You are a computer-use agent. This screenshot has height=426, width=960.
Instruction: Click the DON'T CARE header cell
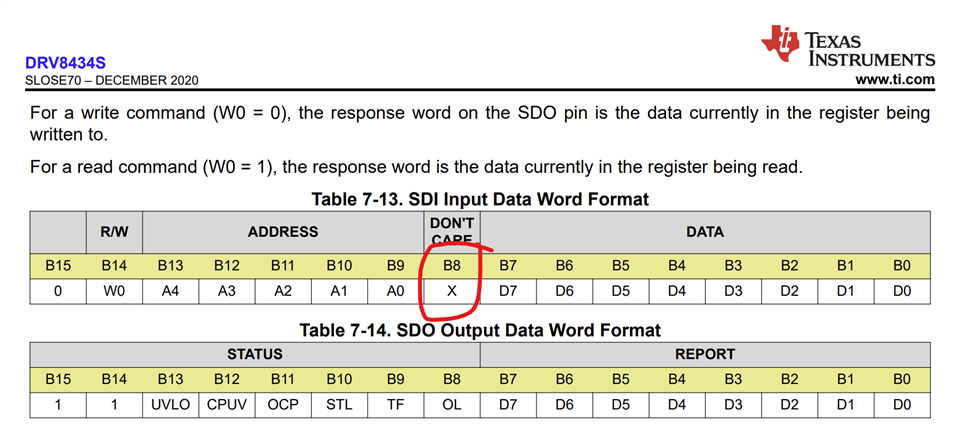[452, 232]
